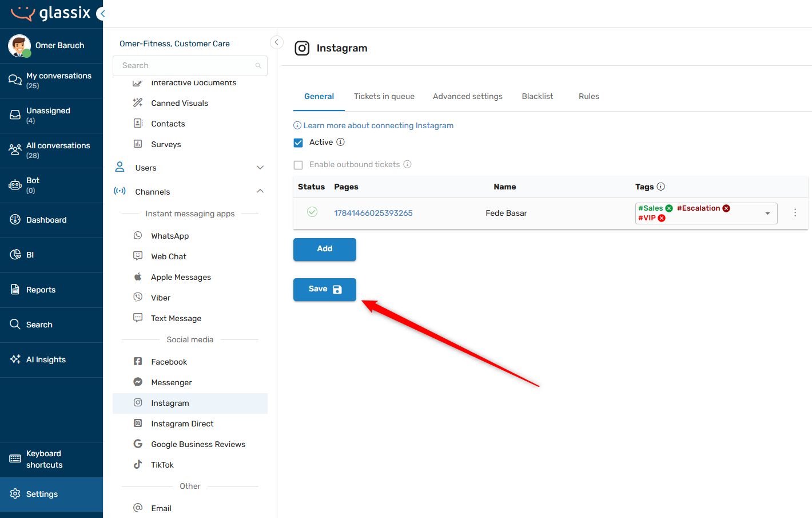Click the settings Search input field
The width and height of the screenshot is (812, 518).
click(x=190, y=65)
